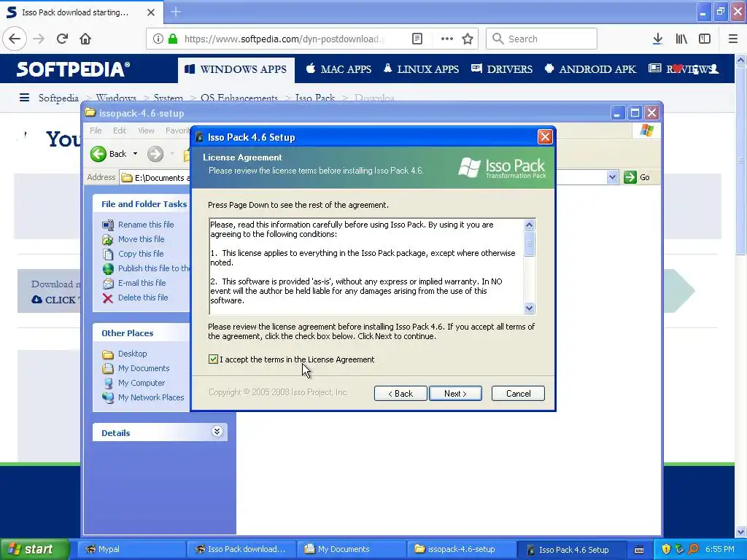Click Next in Isso Pack setup
The width and height of the screenshot is (747, 560).
455,393
